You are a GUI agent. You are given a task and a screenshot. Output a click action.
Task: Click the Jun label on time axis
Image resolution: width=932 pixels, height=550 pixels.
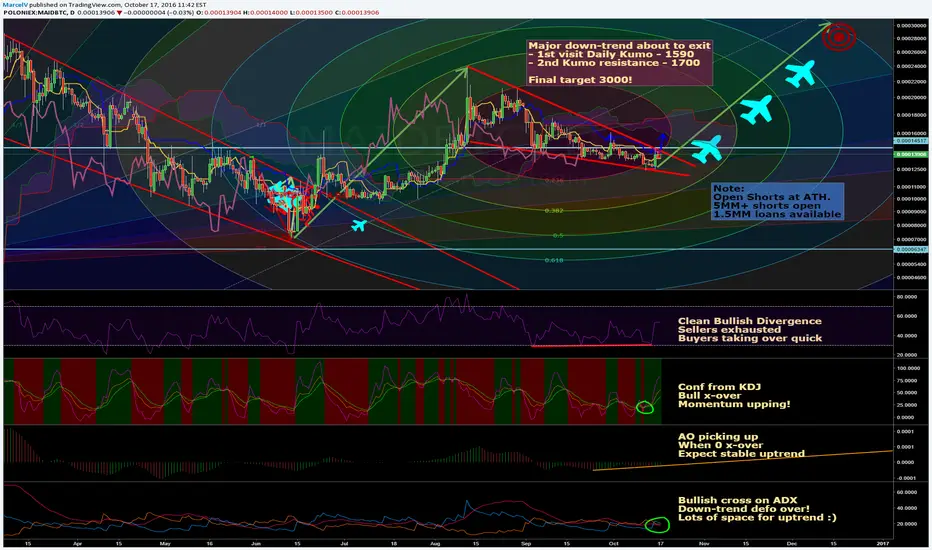tap(256, 543)
